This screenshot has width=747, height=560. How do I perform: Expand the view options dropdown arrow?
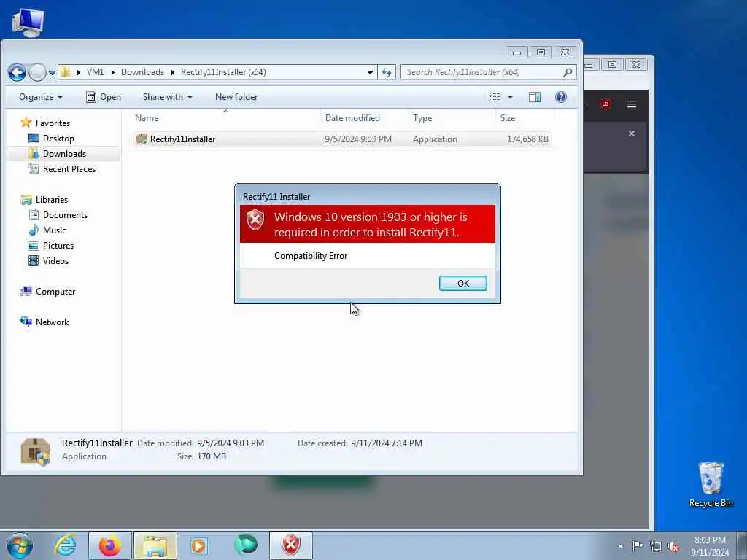(510, 97)
